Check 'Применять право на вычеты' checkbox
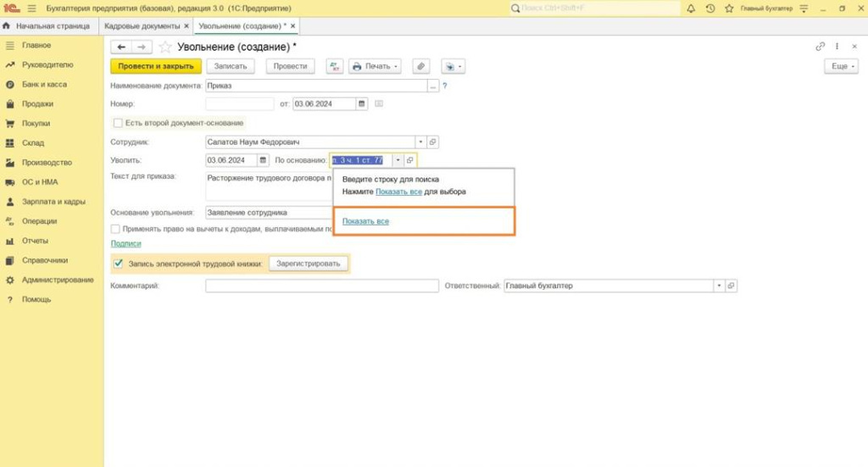The height and width of the screenshot is (467, 868). pos(115,229)
